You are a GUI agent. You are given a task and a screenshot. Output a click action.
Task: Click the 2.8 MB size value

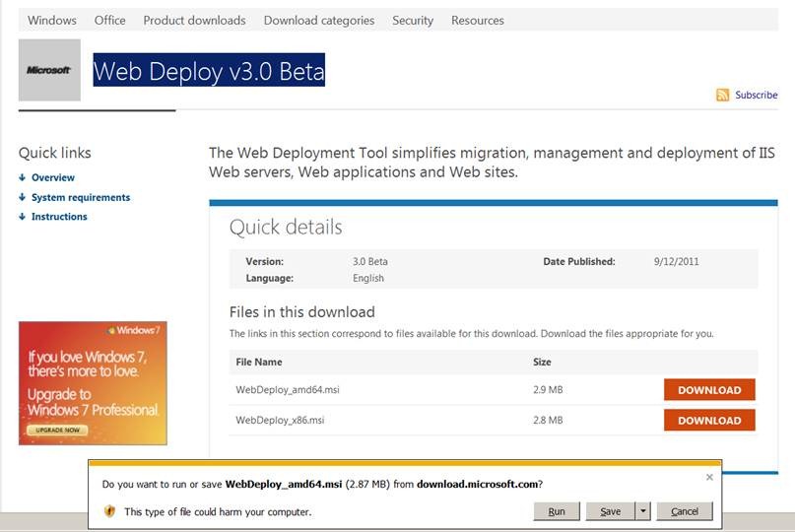tap(548, 420)
